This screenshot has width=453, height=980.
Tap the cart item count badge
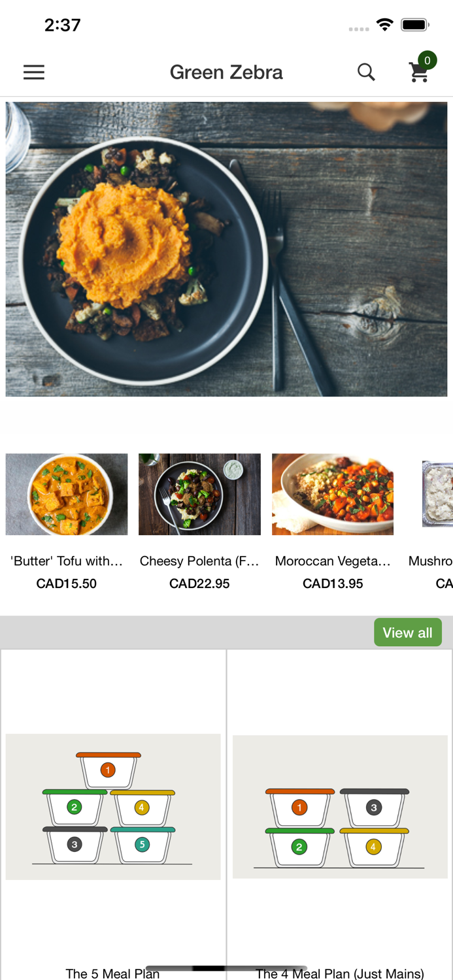(428, 61)
